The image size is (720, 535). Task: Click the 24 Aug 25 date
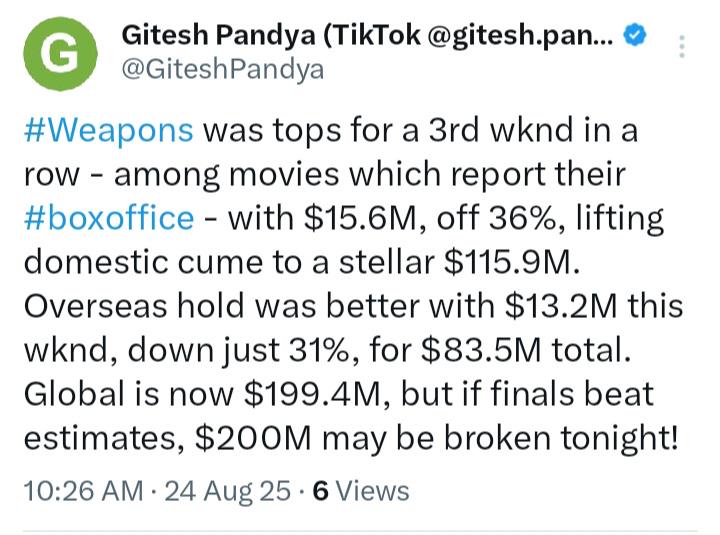227,490
